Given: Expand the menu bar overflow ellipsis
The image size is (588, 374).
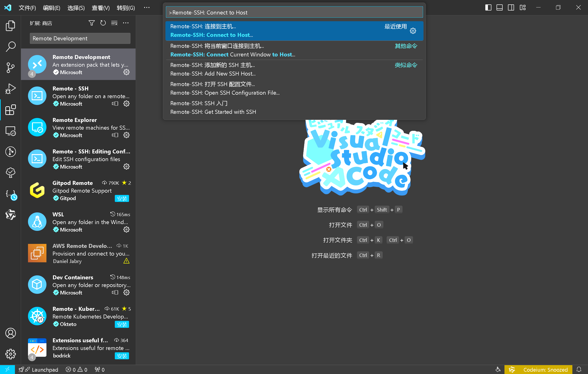Looking at the screenshot, I should tap(147, 7).
